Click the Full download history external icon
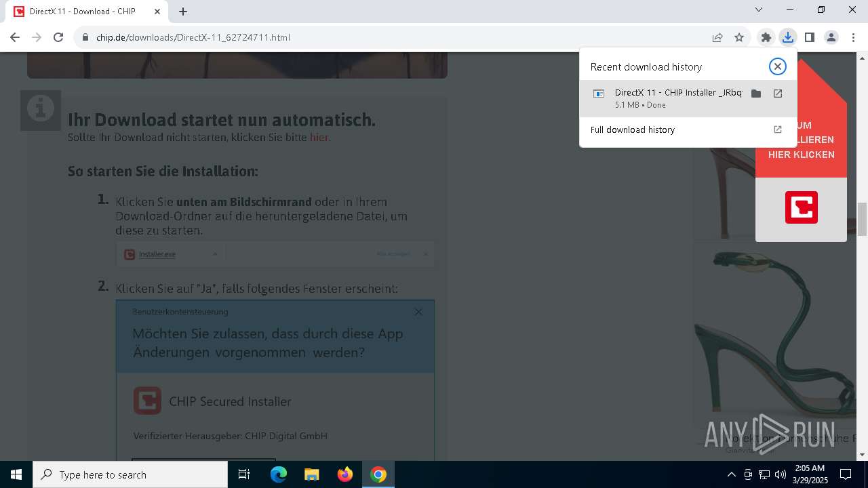The image size is (868, 488). point(778,129)
